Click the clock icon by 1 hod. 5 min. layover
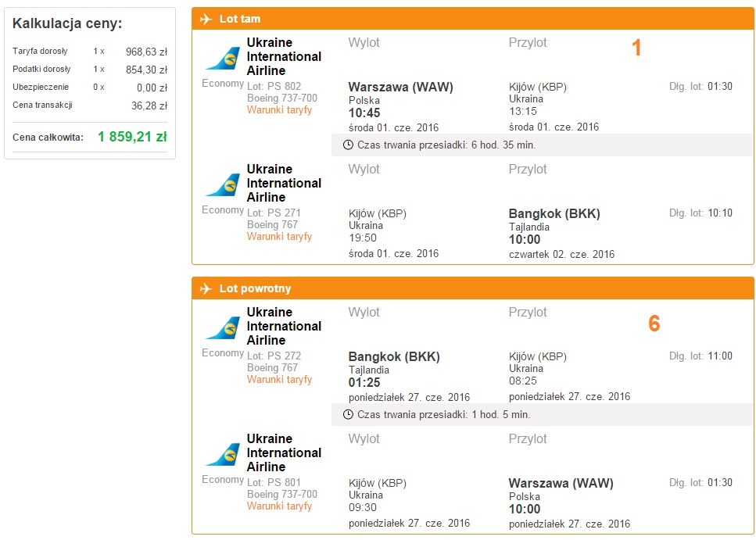This screenshot has height=540, width=756. [x=348, y=415]
